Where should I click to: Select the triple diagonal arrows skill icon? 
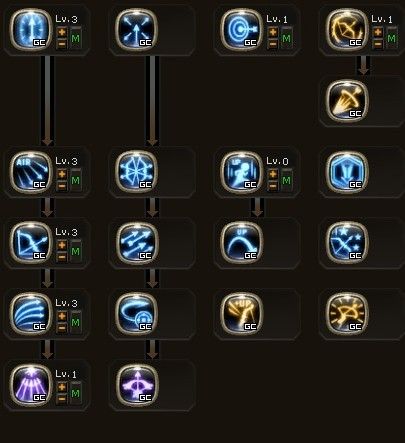pos(137,243)
